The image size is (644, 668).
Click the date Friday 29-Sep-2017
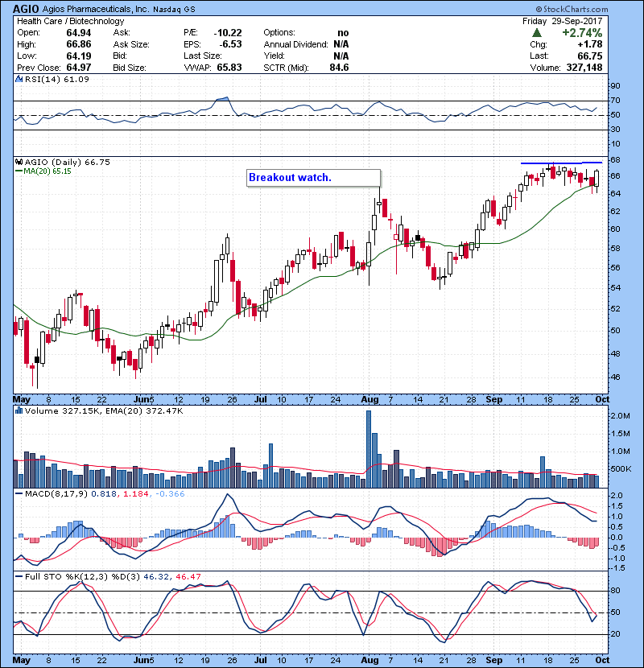pyautogui.click(x=562, y=21)
